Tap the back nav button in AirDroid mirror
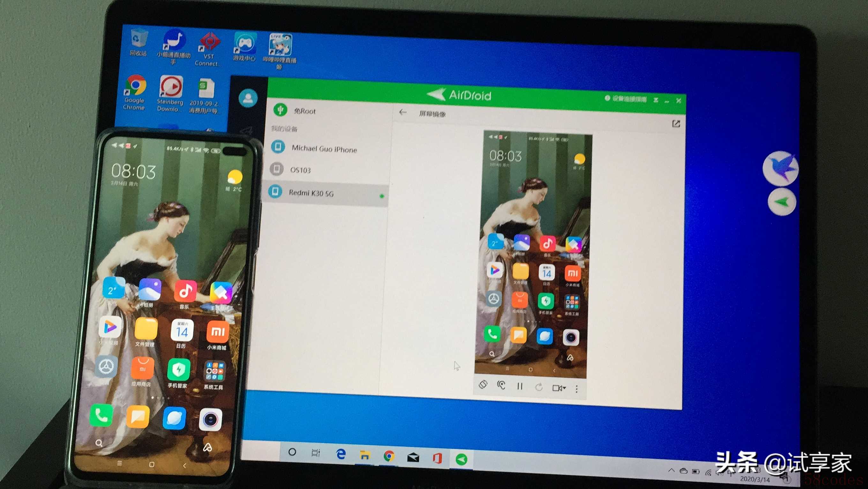The height and width of the screenshot is (489, 868). (x=554, y=371)
